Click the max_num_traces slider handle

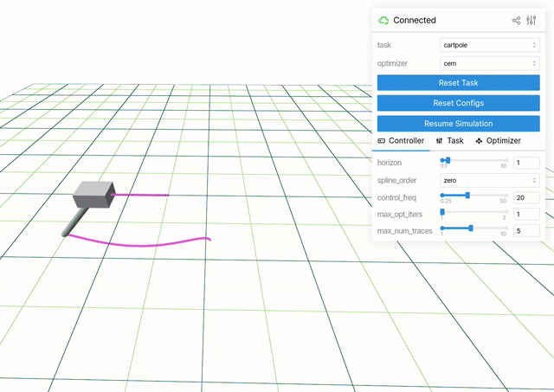(x=470, y=228)
